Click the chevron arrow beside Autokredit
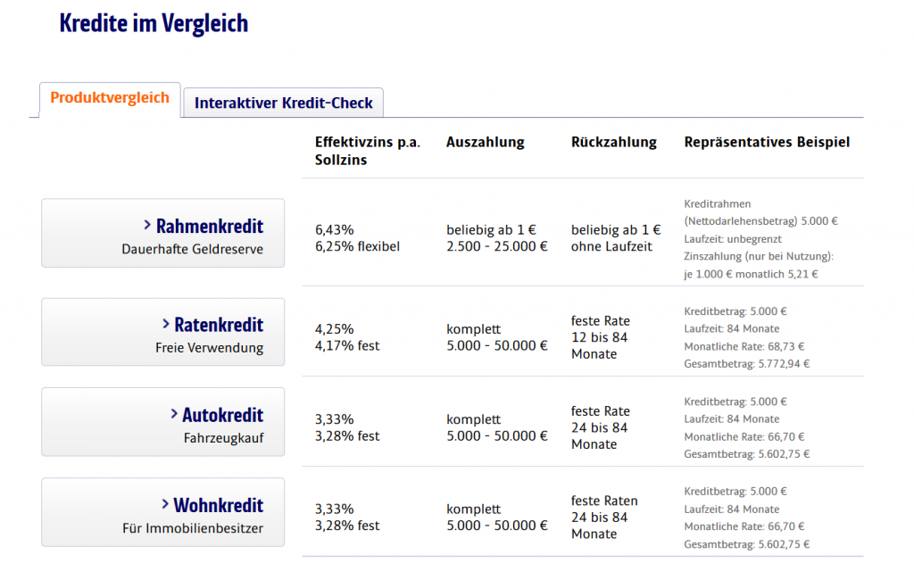Screen dimensions: 914x588 (x=174, y=414)
